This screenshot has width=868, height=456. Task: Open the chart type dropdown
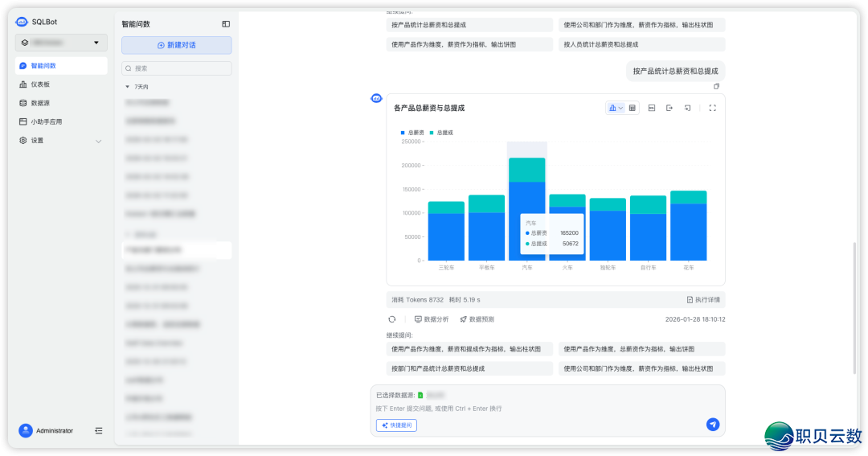point(615,108)
